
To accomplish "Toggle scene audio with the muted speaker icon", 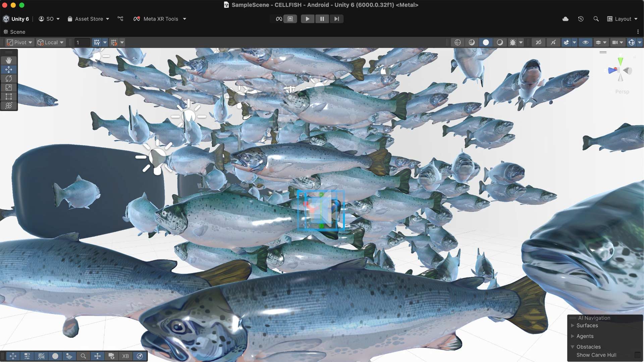I will point(553,42).
